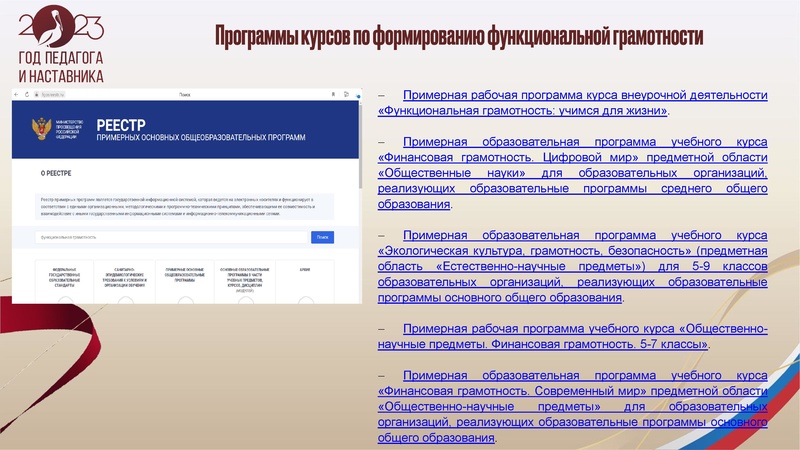Screen dimensions: 800x450
Task: Click the 'О РЕЕСТРЕ' section heading
Action: (56, 173)
